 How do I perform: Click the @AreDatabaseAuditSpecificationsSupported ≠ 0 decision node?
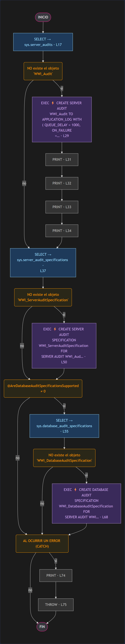pos(43,388)
